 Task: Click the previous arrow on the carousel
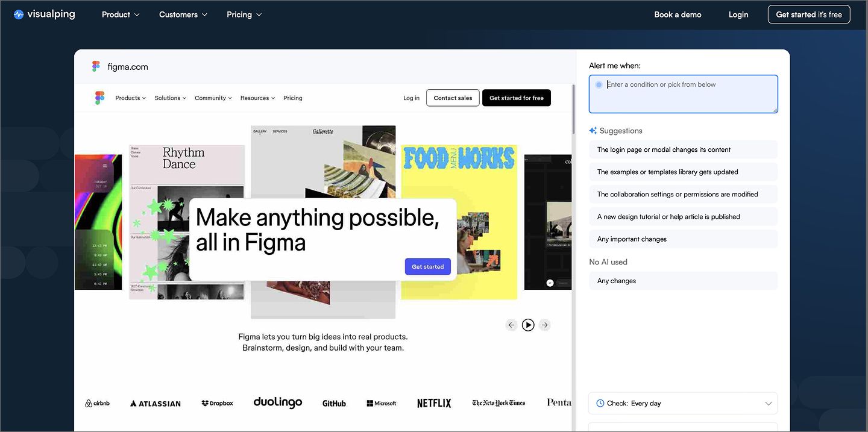coord(512,325)
